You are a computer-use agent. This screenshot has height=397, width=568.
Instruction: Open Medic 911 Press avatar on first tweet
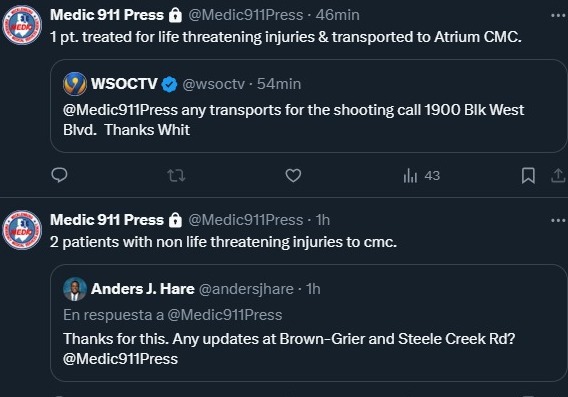click(22, 25)
